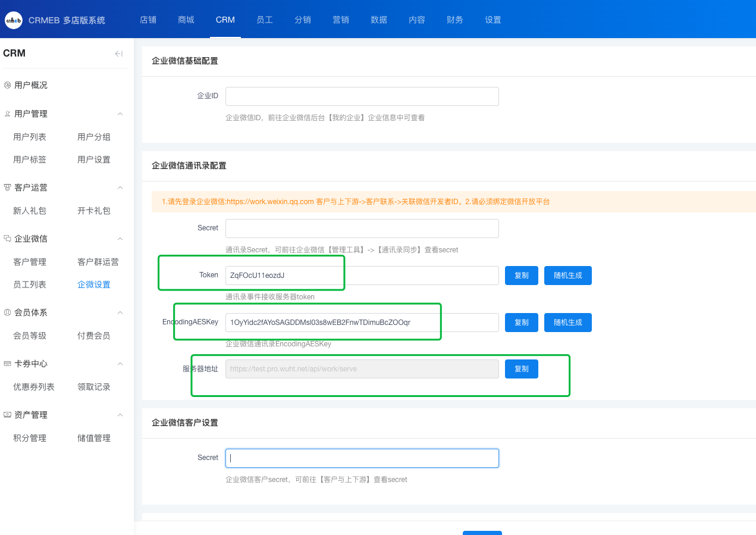The height and width of the screenshot is (535, 756).
Task: Randomly generate a new Token
Action: 568,276
